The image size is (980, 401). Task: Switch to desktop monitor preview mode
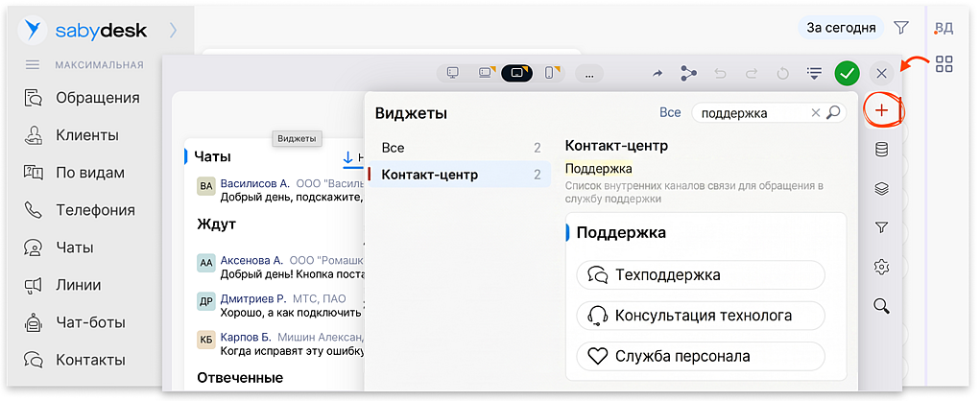click(452, 73)
